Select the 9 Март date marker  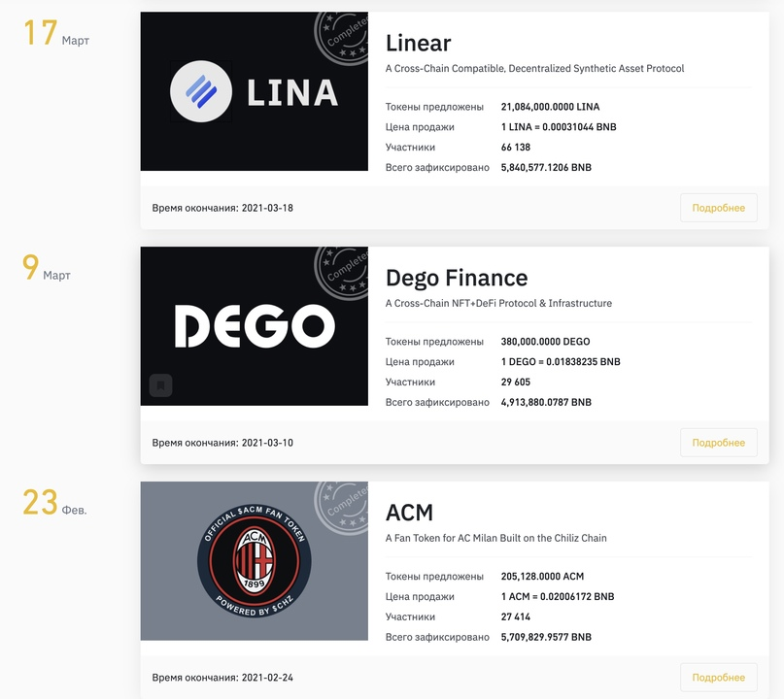[47, 268]
